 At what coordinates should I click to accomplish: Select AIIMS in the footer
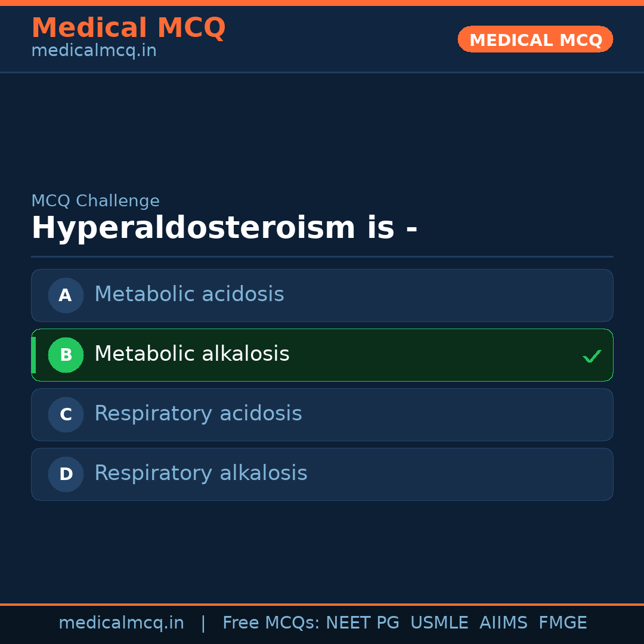tap(503, 623)
